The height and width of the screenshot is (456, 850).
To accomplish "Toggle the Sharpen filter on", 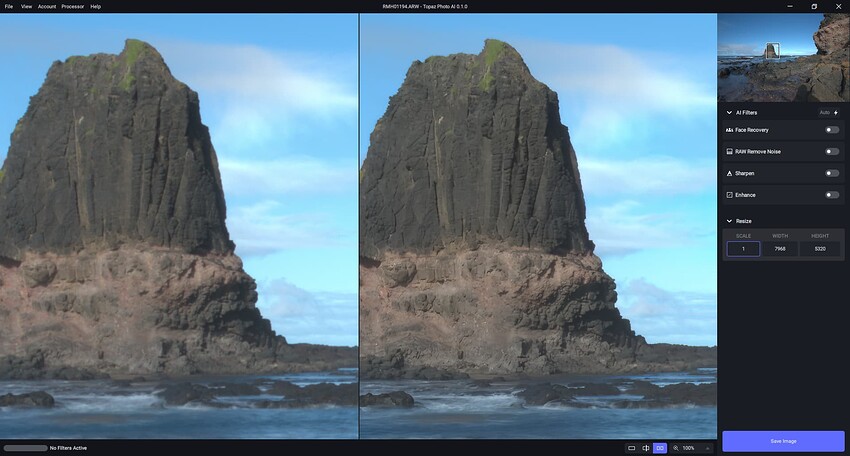I will (831, 173).
